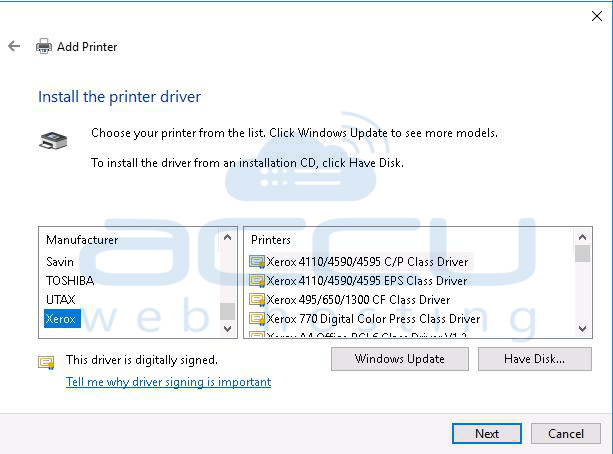Click Next to continue
Viewport: 613px width, 454px height.
(x=487, y=434)
